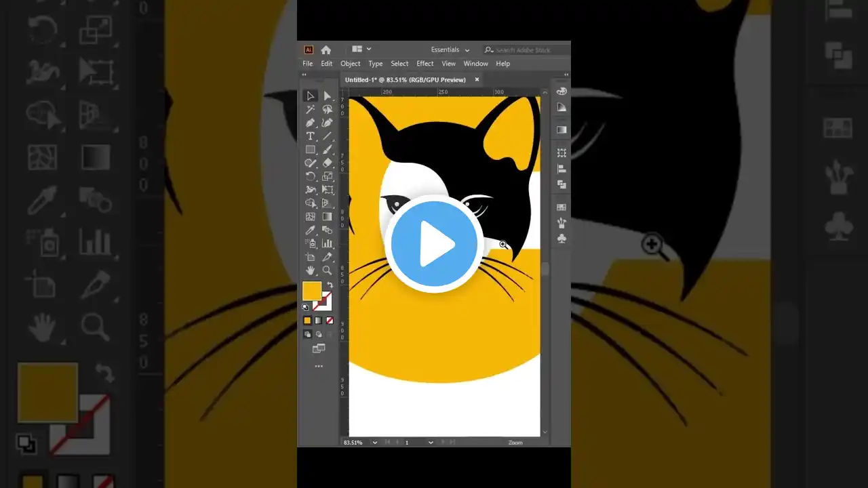Select the Shaper tool
This screenshot has height=488, width=868.
311,163
